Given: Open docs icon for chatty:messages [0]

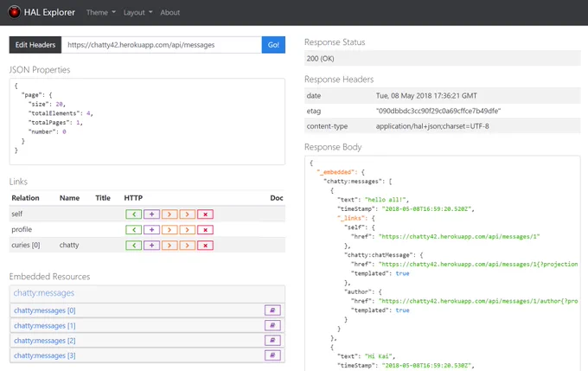Looking at the screenshot, I should 272,310.
